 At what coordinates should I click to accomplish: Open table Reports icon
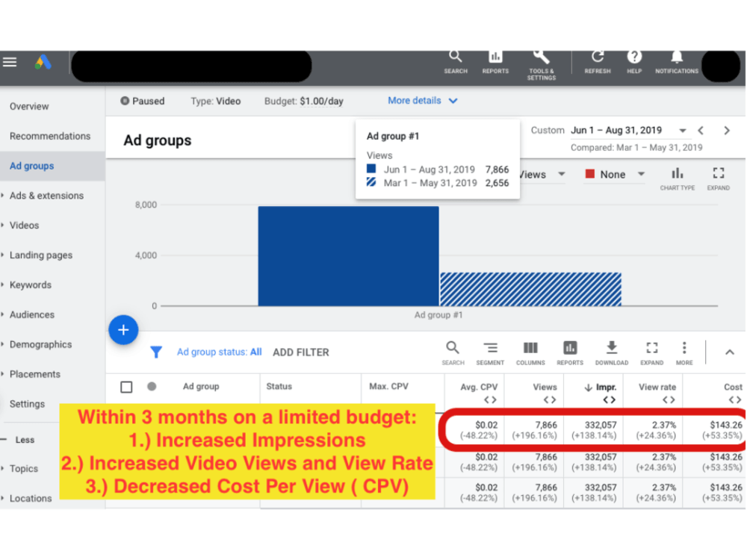pyautogui.click(x=570, y=353)
